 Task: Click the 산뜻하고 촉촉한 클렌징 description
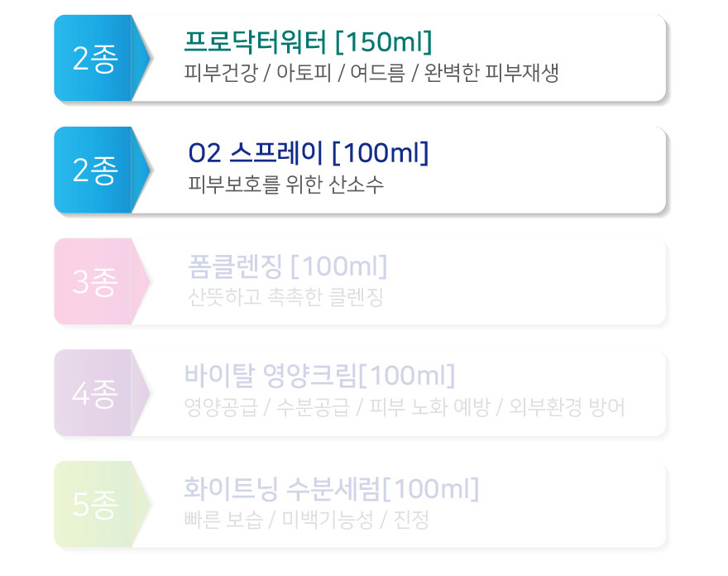pos(285,297)
